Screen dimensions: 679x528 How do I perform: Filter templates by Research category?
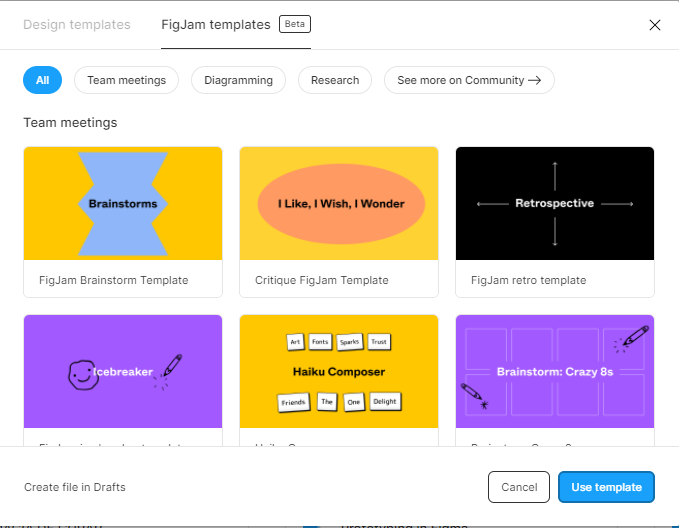coord(335,80)
